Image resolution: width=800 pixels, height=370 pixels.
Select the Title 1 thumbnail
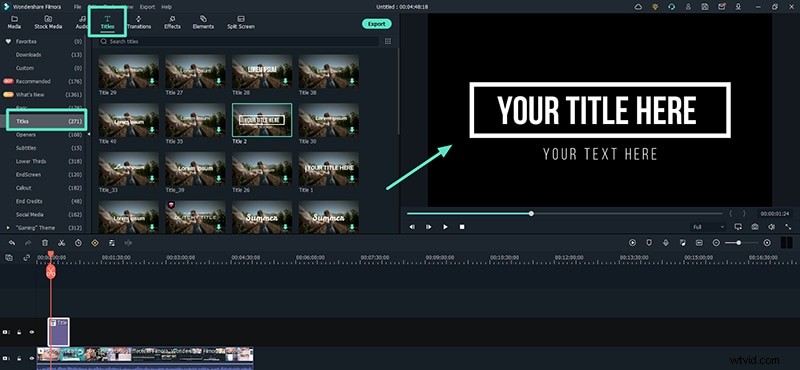tap(329, 168)
